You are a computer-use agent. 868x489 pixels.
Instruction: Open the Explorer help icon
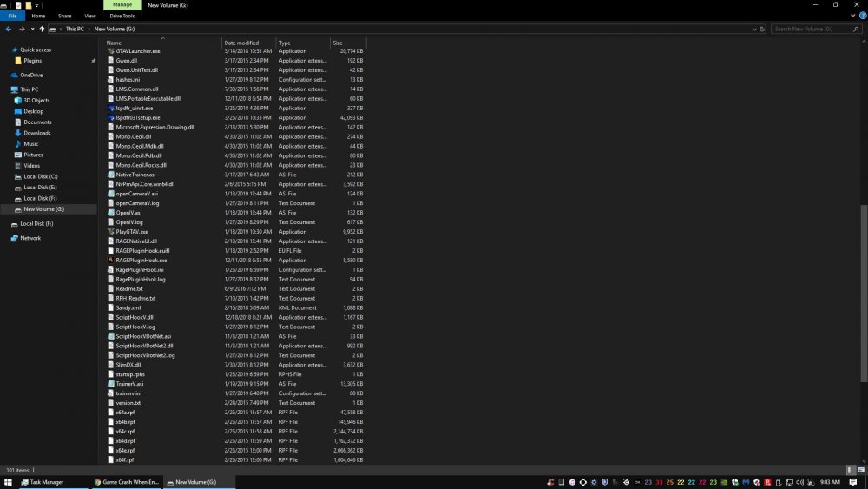(x=863, y=16)
